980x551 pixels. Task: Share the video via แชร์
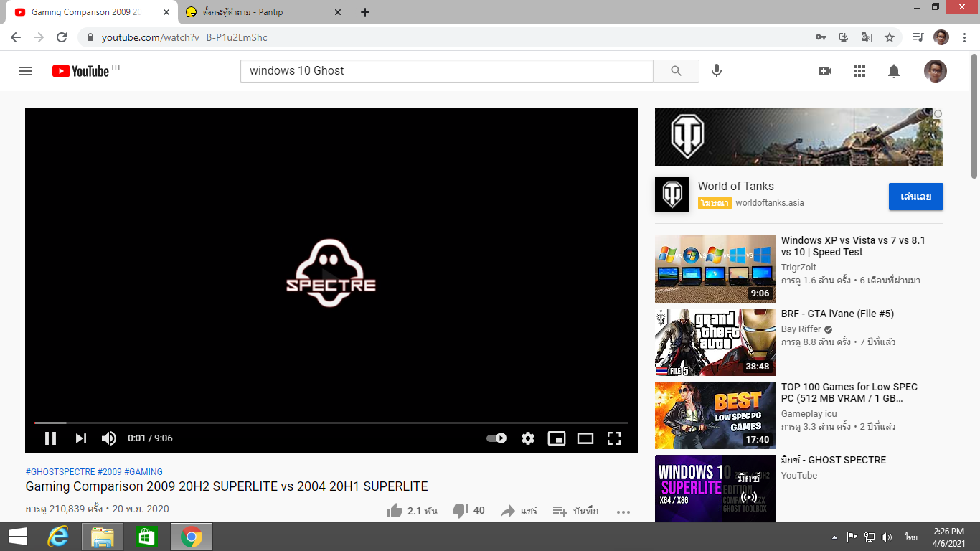(519, 511)
